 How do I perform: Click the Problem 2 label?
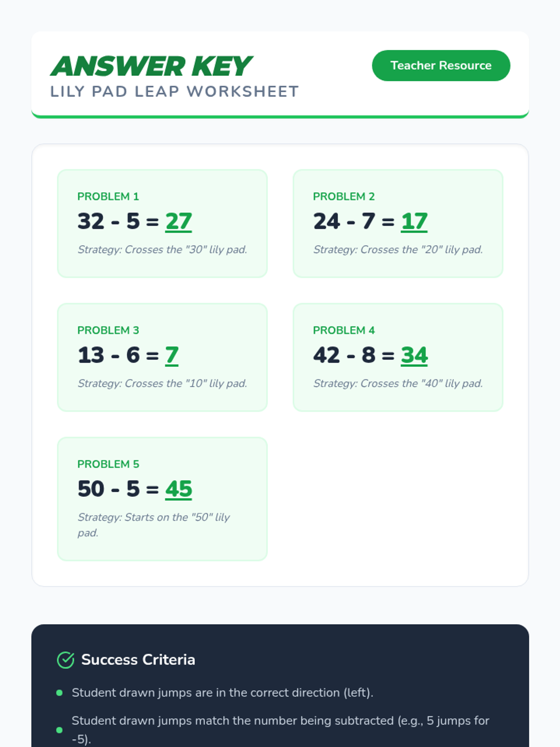coord(343,197)
